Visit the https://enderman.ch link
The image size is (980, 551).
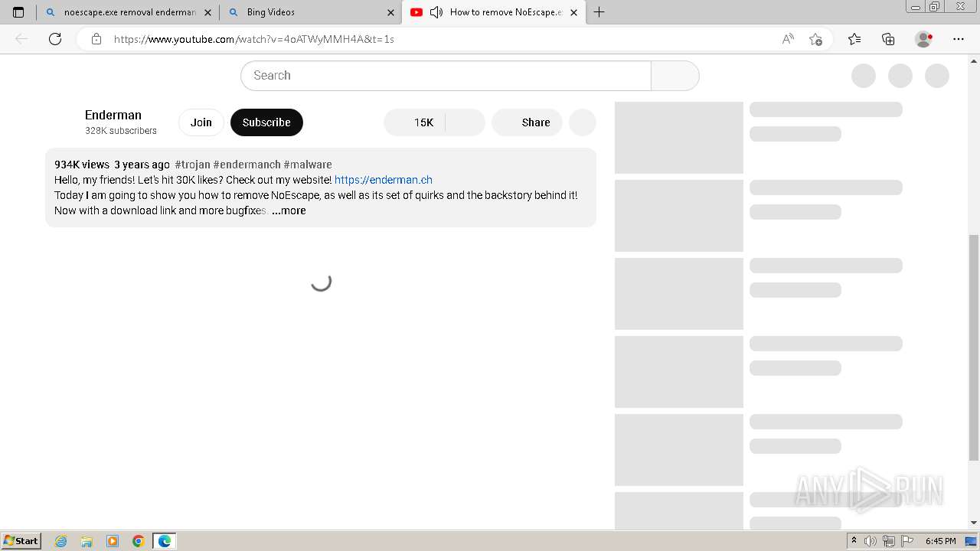click(384, 180)
